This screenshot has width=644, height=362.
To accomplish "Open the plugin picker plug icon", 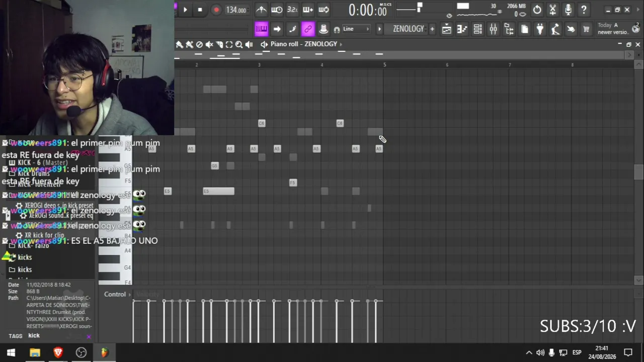I will tap(540, 29).
